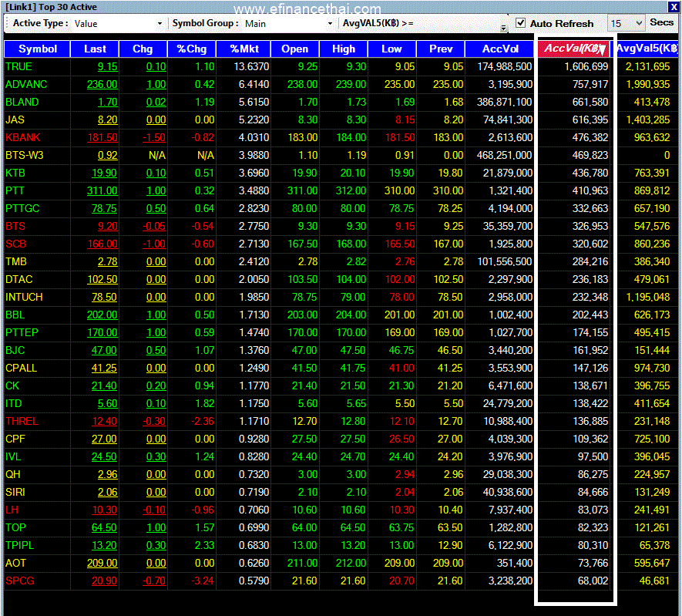682x616 pixels.
Task: Sort by the %Chg column header
Action: point(191,49)
